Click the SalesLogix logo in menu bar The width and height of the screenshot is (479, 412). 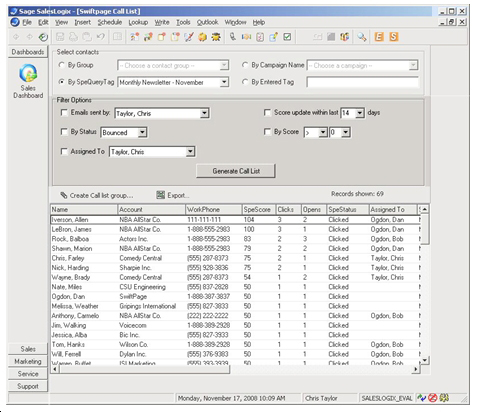click(x=15, y=22)
